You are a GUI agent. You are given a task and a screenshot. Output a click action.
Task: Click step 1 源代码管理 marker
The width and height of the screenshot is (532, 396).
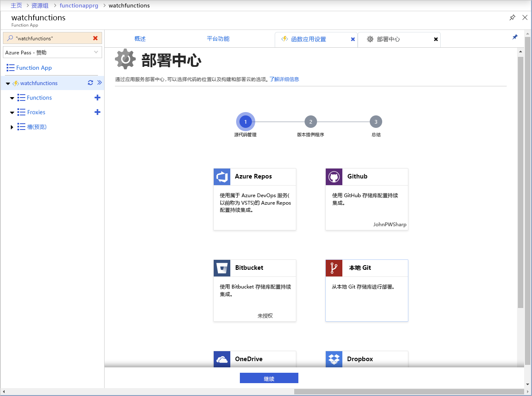(x=245, y=122)
